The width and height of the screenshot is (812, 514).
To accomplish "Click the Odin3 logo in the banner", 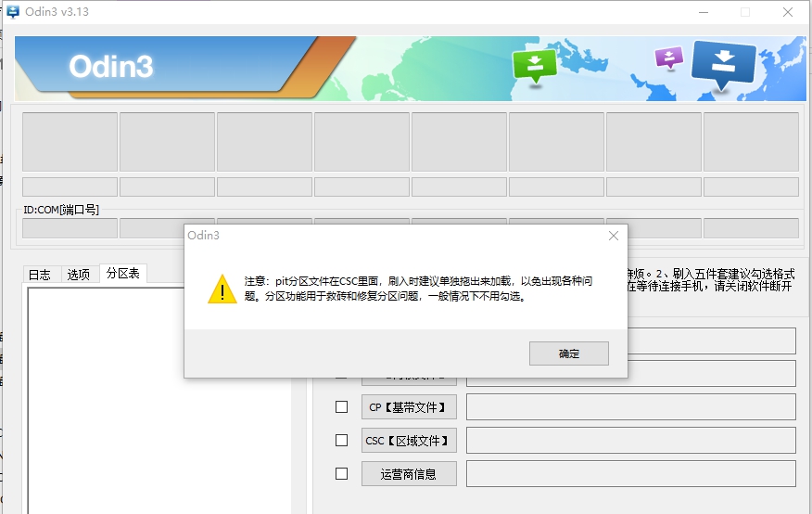I will [x=111, y=66].
